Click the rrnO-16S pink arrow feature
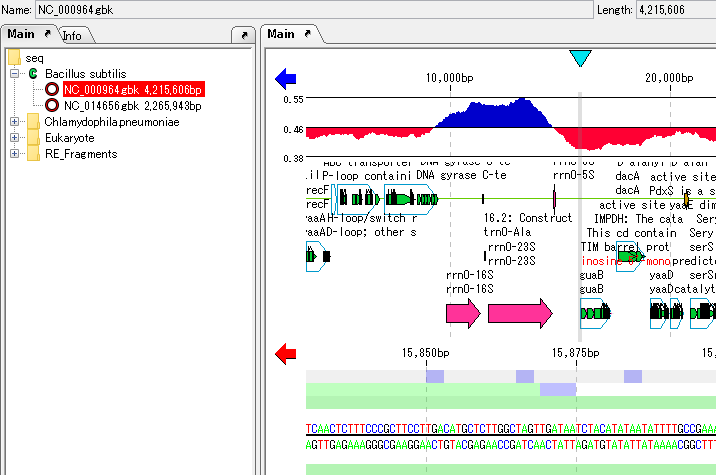Viewport: 716px width, 475px height. click(463, 314)
